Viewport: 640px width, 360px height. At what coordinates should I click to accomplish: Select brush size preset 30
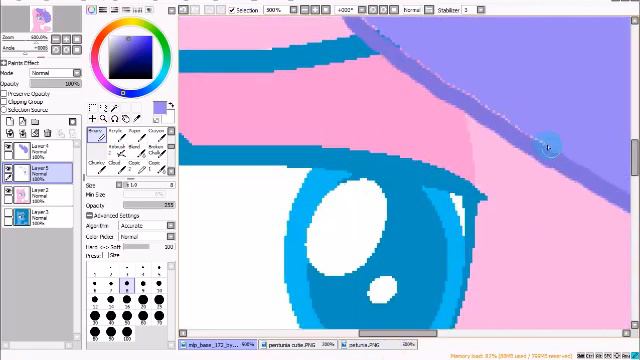click(95, 317)
